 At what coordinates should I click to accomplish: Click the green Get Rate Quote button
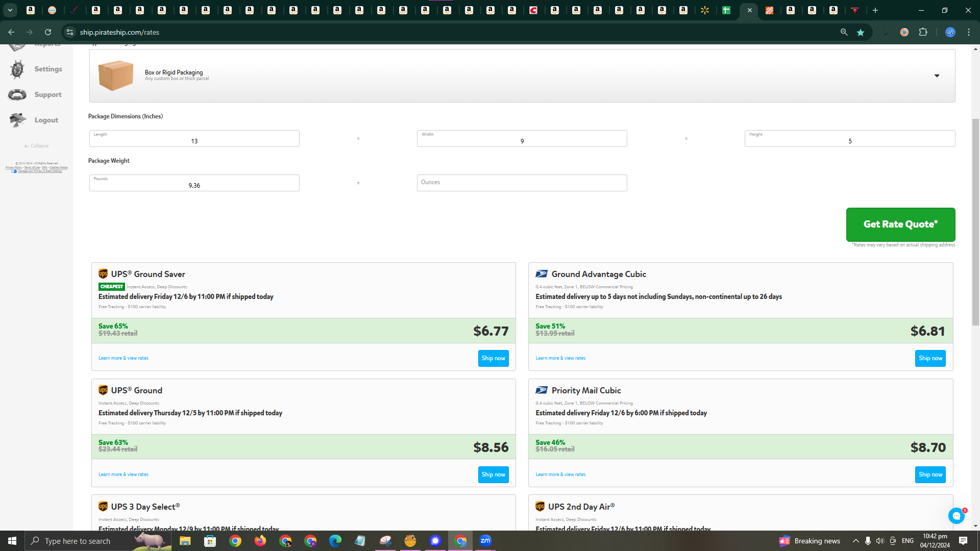pos(900,224)
